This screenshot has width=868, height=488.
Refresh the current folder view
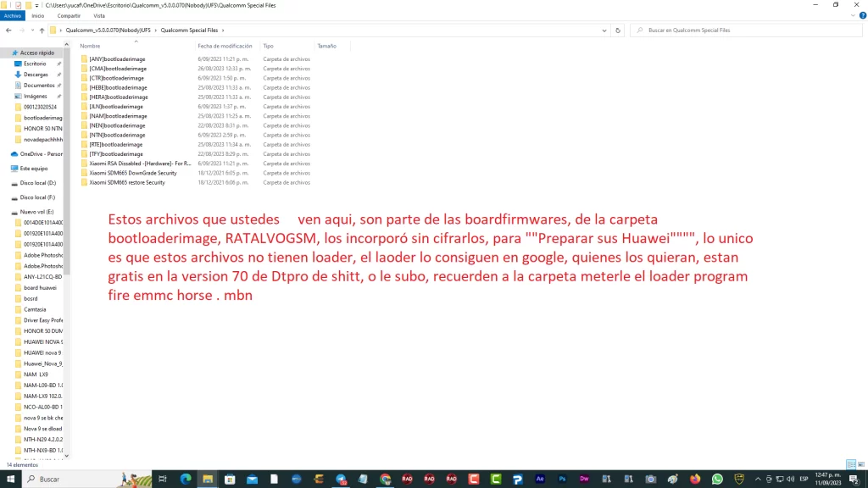coord(617,30)
